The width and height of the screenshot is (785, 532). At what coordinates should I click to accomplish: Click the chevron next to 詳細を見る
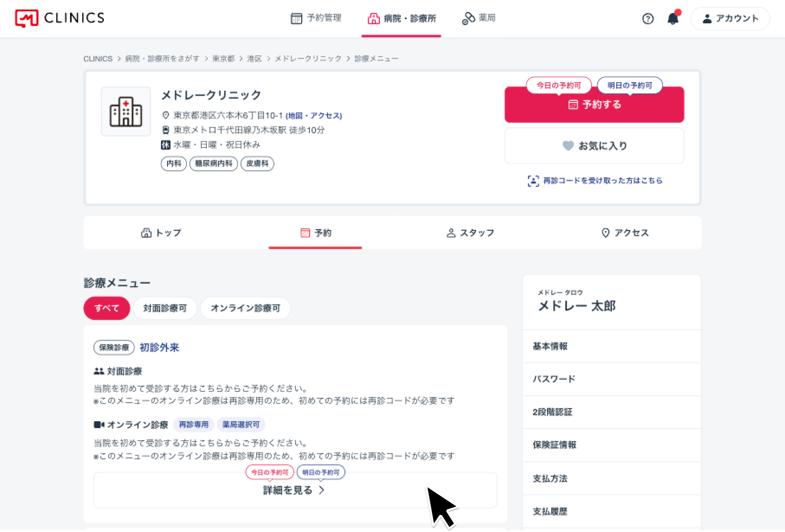pyautogui.click(x=322, y=491)
